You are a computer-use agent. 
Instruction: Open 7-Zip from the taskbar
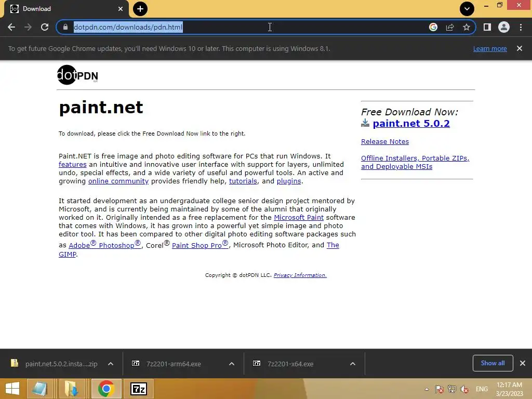[x=138, y=389]
